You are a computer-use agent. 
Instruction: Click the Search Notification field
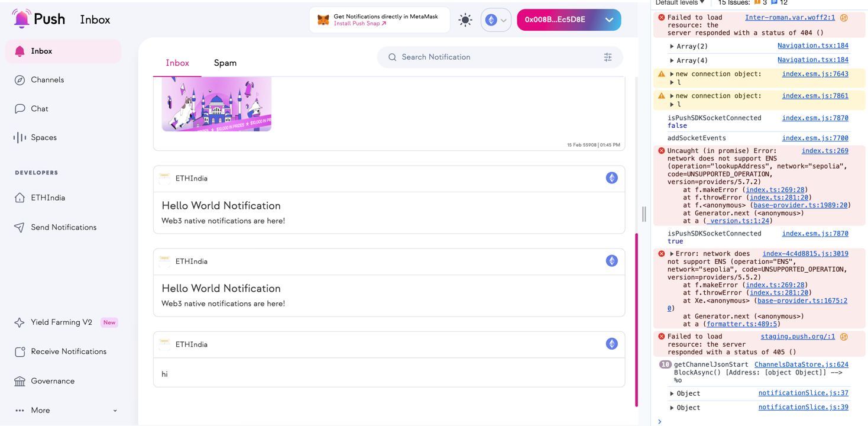coord(500,57)
